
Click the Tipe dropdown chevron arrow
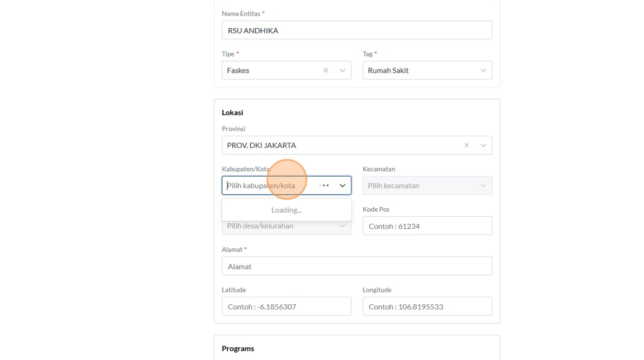343,70
